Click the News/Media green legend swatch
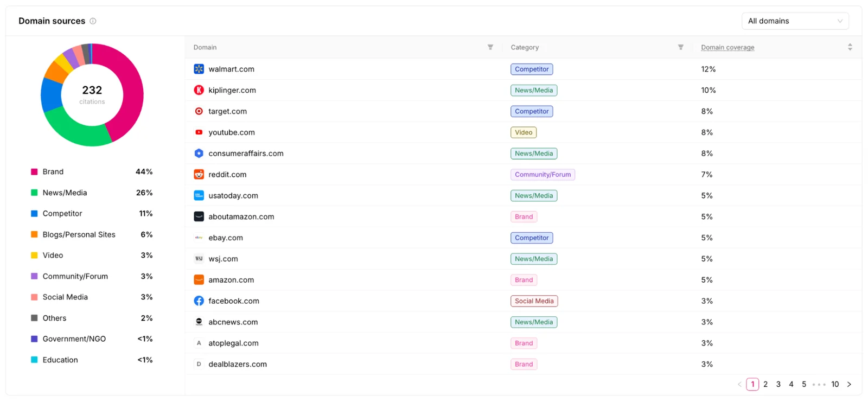The height and width of the screenshot is (402, 868). [x=34, y=193]
